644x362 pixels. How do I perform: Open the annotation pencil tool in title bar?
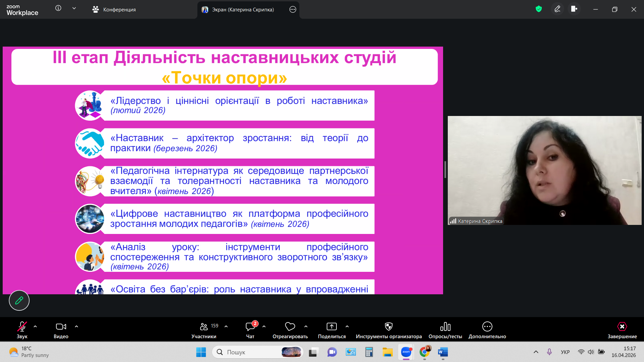pos(557,9)
